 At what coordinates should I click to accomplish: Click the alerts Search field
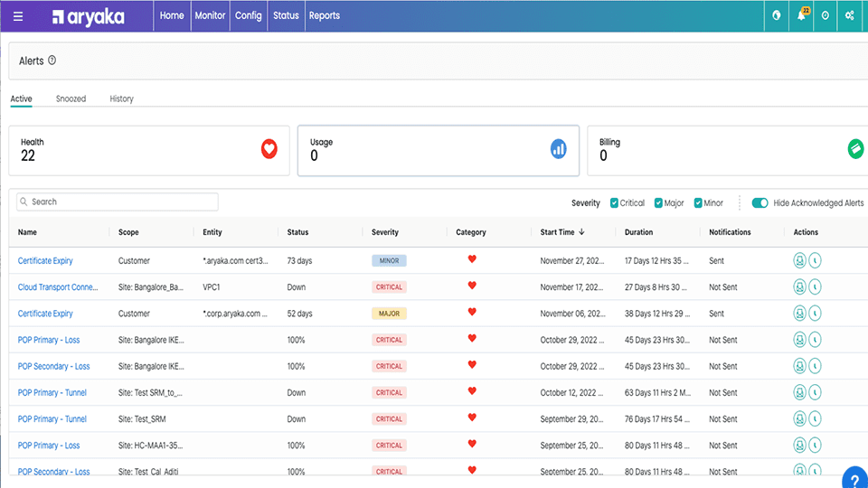click(118, 202)
